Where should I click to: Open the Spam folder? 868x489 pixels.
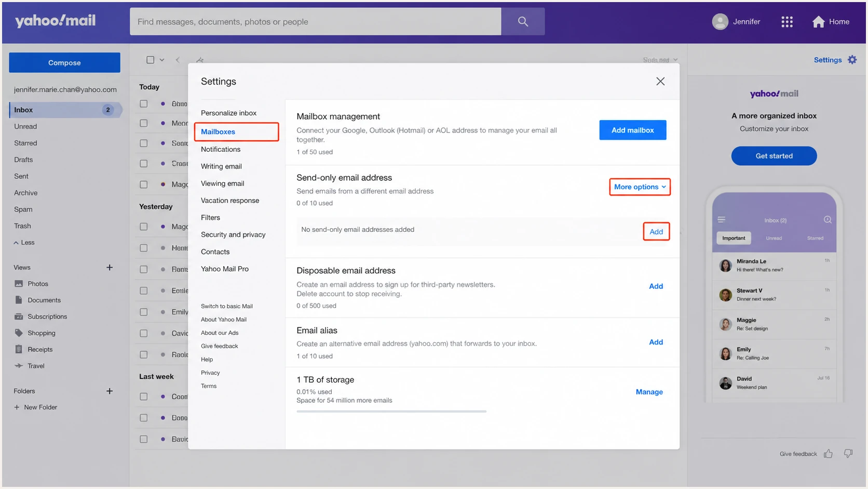point(23,209)
